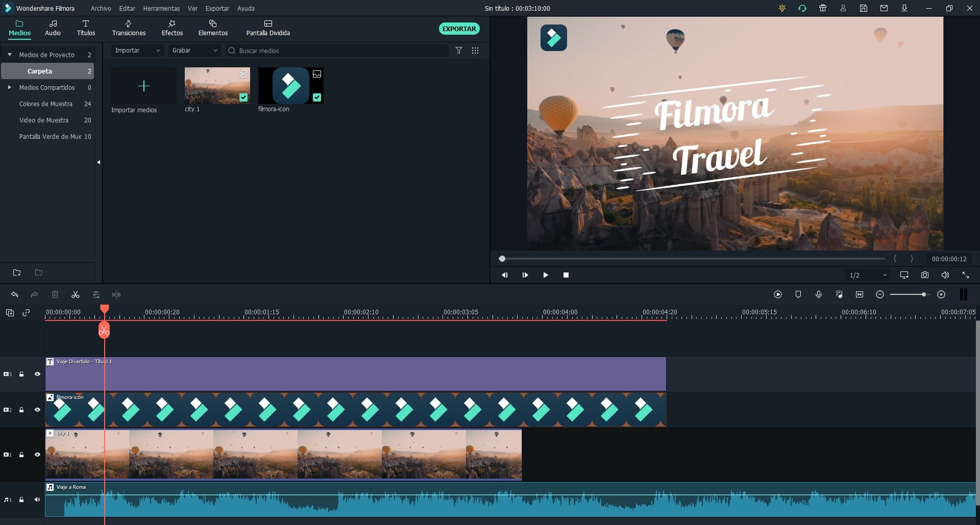Stop the preview playback
The height and width of the screenshot is (525, 980).
[x=566, y=275]
